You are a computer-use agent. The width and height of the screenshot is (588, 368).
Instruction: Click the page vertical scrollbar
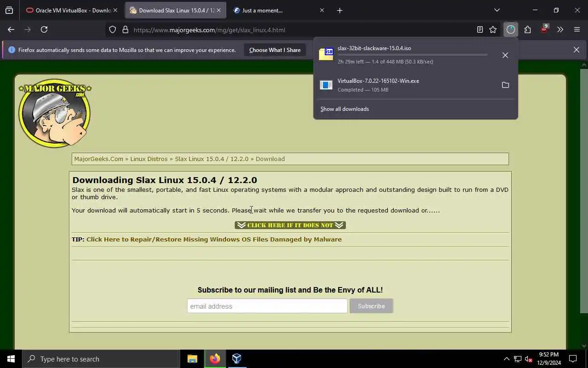(x=584, y=191)
